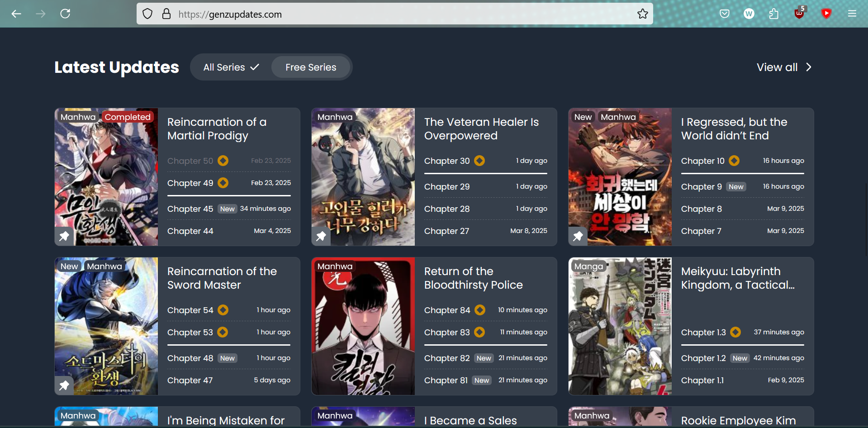The image size is (868, 428).
Task: Click coin icon beside Chapter 10
Action: click(x=734, y=161)
